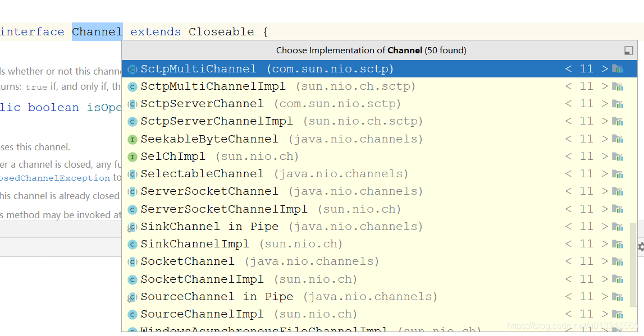Click class icon beside SinkChannelImpl
Viewport: 644px width, 336px height.
coord(133,245)
